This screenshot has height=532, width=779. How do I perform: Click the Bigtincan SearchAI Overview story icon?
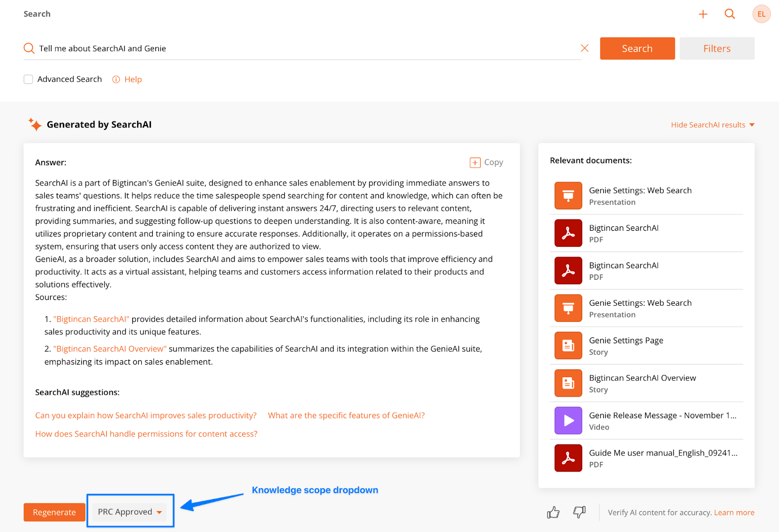[568, 383]
